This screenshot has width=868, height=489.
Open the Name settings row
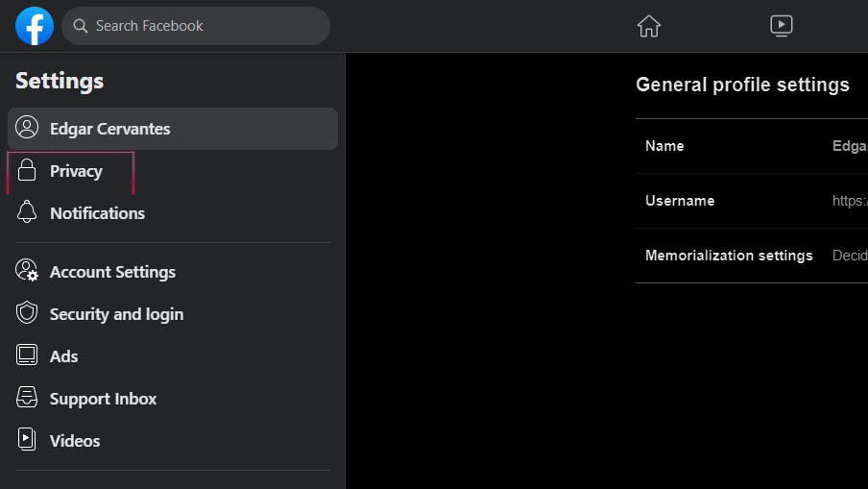(751, 146)
